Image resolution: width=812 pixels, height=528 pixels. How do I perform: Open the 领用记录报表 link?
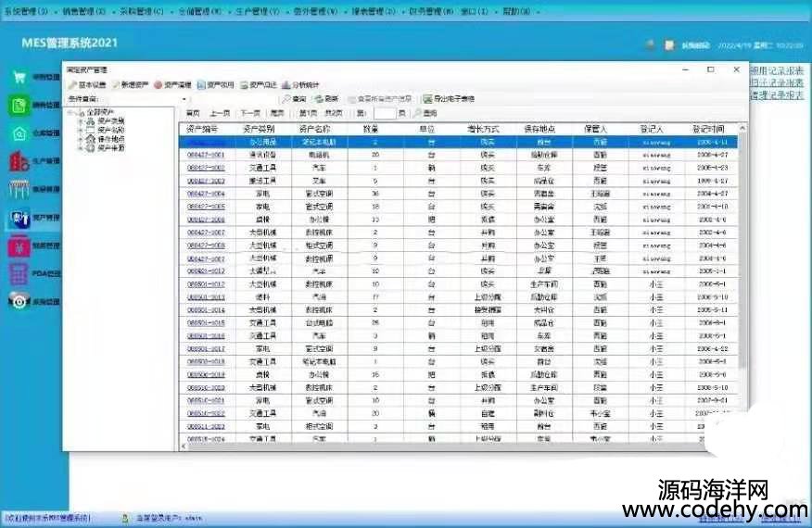coord(777,69)
